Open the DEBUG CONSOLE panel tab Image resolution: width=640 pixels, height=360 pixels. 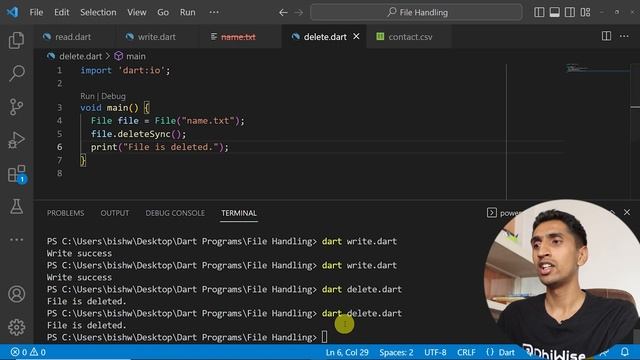(175, 213)
